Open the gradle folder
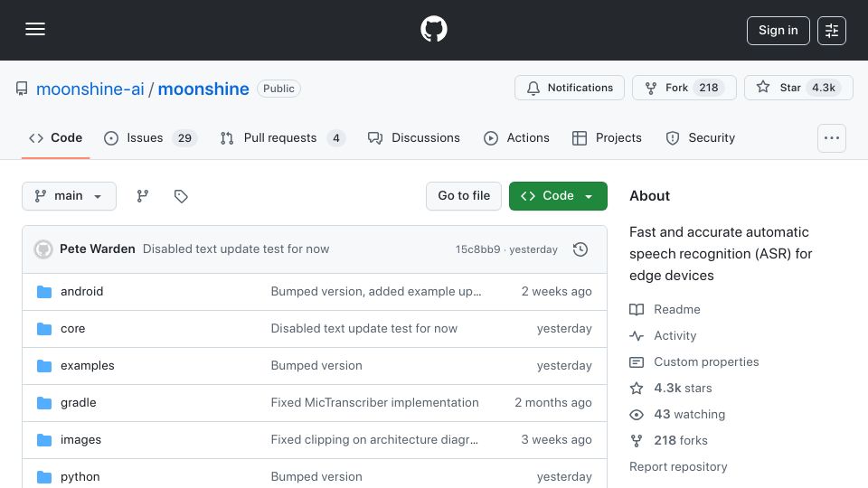The image size is (868, 488). click(x=79, y=403)
